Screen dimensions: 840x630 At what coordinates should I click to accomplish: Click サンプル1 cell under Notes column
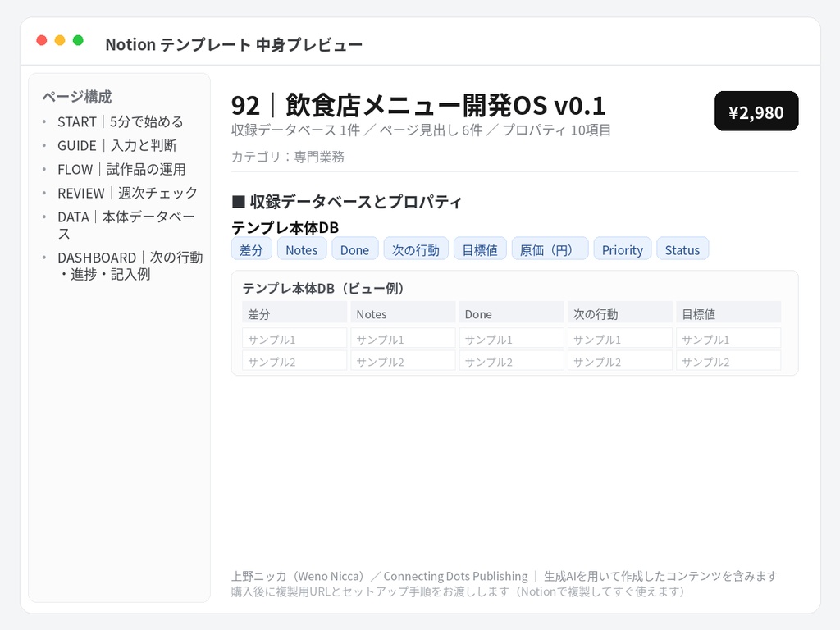point(403,339)
